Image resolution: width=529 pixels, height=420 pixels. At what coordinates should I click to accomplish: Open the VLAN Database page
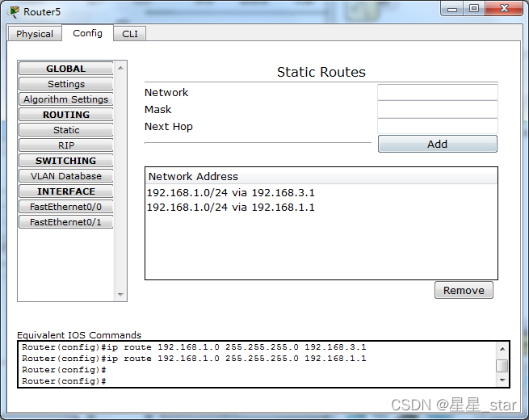click(65, 176)
